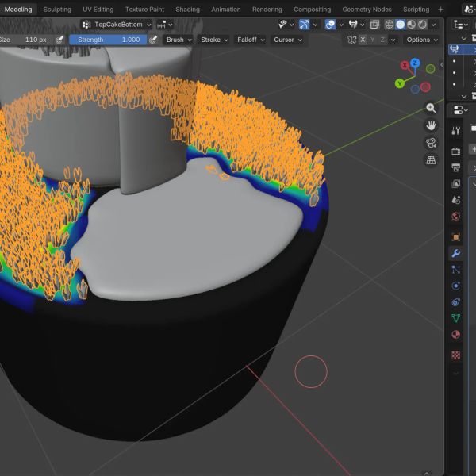This screenshot has width=476, height=476.
Task: Click the armature icon in viewport header
Action: 353,25
